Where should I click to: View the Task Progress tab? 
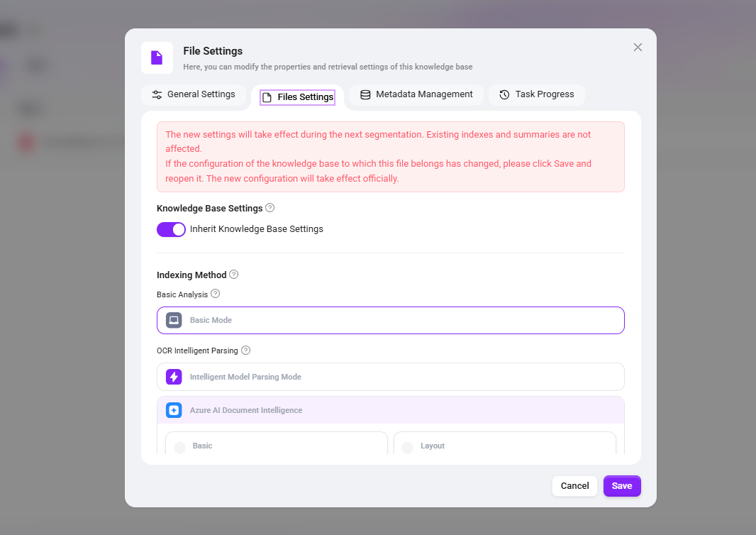(x=537, y=94)
